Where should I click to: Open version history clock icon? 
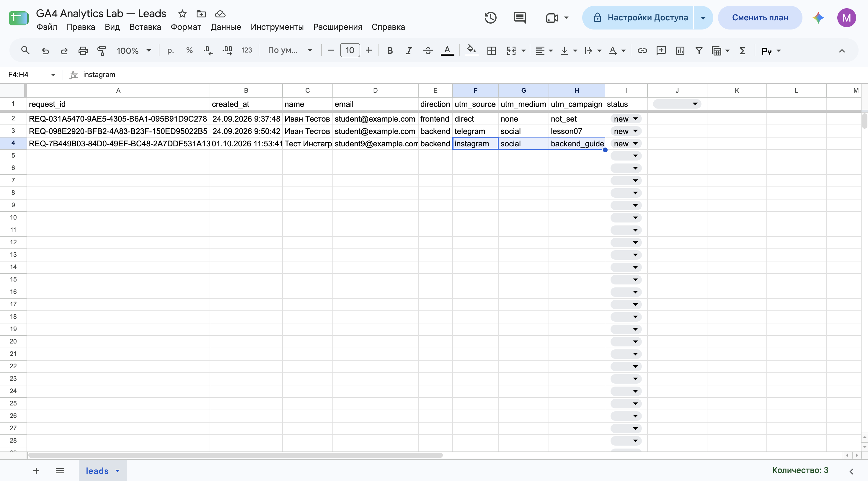coord(490,17)
